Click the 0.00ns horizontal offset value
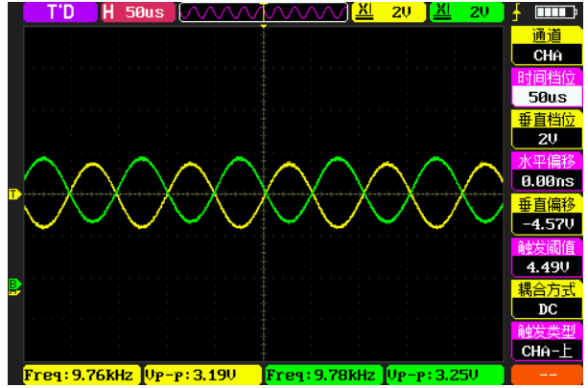Screen dimensions: 588x388 click(x=548, y=181)
